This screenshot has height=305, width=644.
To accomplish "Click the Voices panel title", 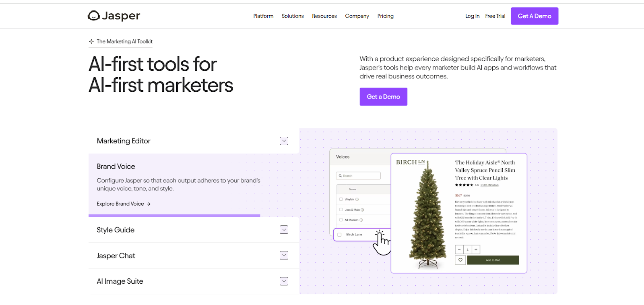I will click(x=343, y=157).
